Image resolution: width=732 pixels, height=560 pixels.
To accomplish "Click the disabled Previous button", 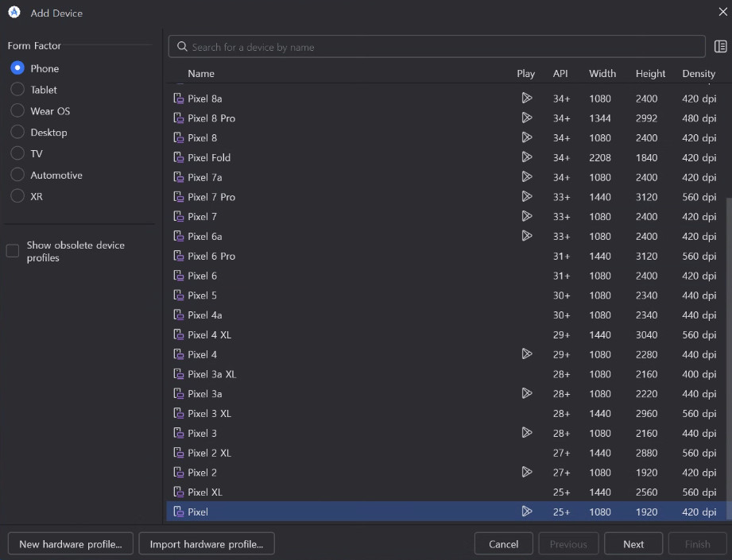I will (x=568, y=543).
